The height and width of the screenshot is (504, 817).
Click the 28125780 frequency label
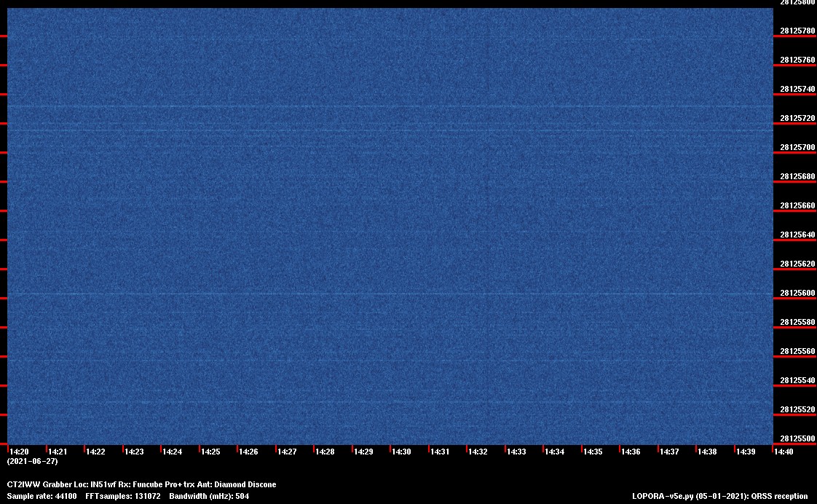(797, 31)
